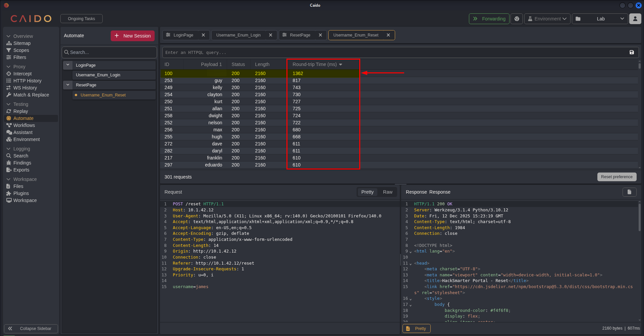The height and width of the screenshot is (336, 644).
Task: Click the user account icon
Action: (635, 19)
